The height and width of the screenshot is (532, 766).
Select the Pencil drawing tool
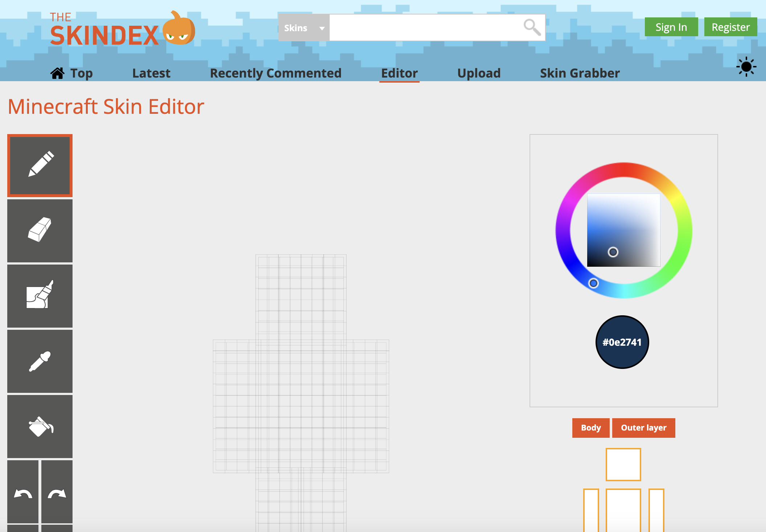point(40,166)
